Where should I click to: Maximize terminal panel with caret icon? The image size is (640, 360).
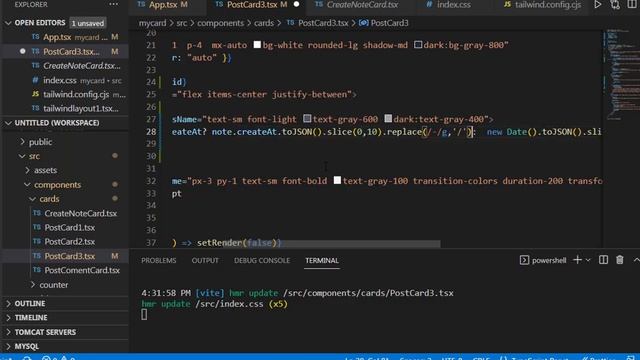(636, 260)
